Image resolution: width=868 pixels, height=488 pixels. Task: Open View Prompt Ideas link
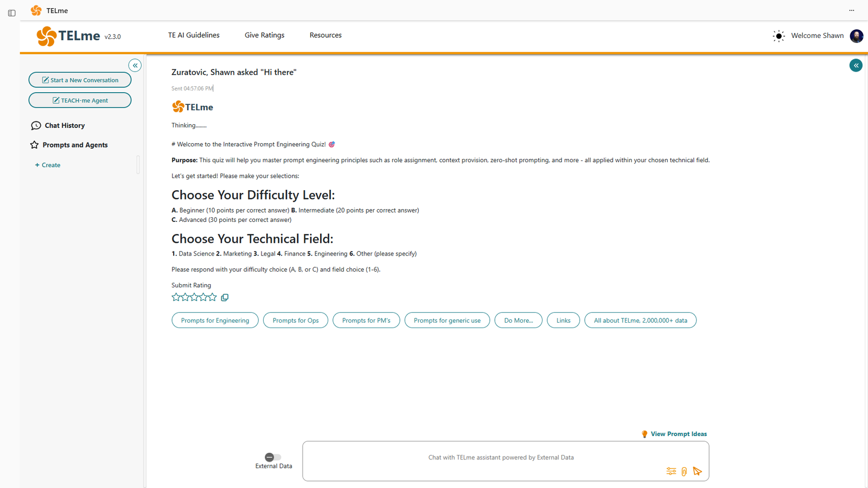coord(678,434)
